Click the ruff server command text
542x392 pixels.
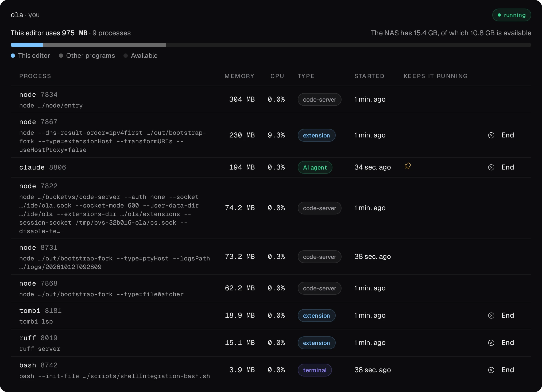point(40,349)
